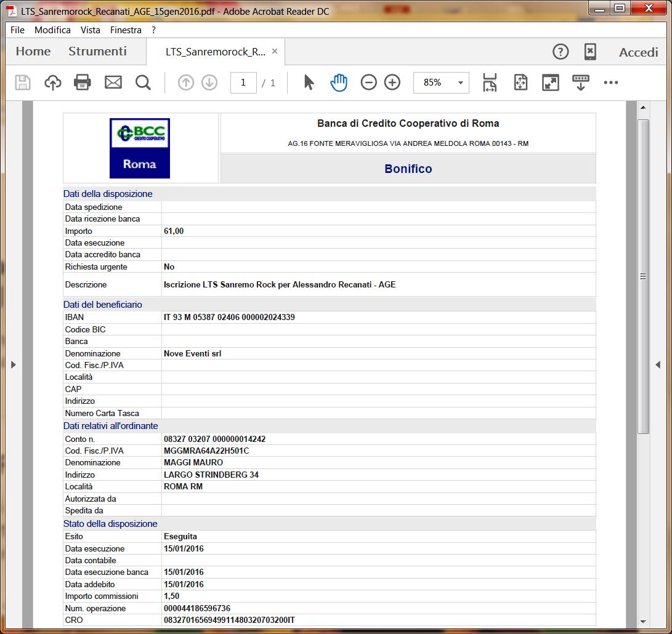Click beneficiary name Nove Eventi srl

tap(192, 353)
